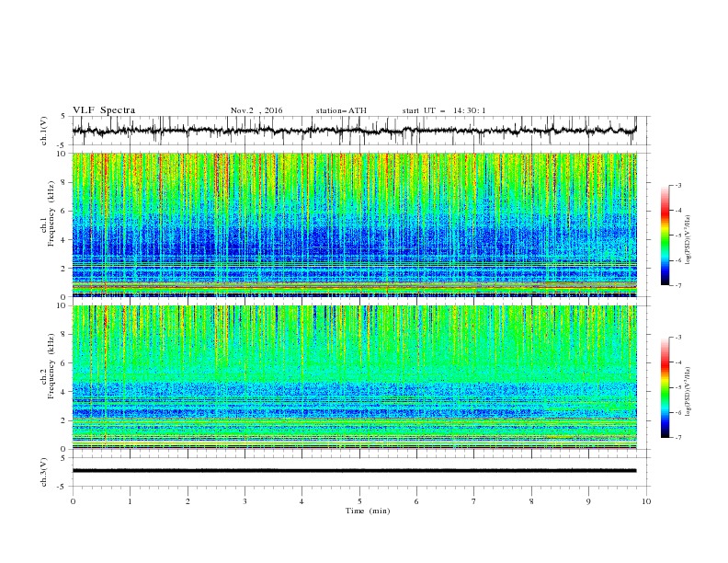728x563 pixels.
Task: Click the ch.3(V) waveform axis label
Action: pos(43,472)
